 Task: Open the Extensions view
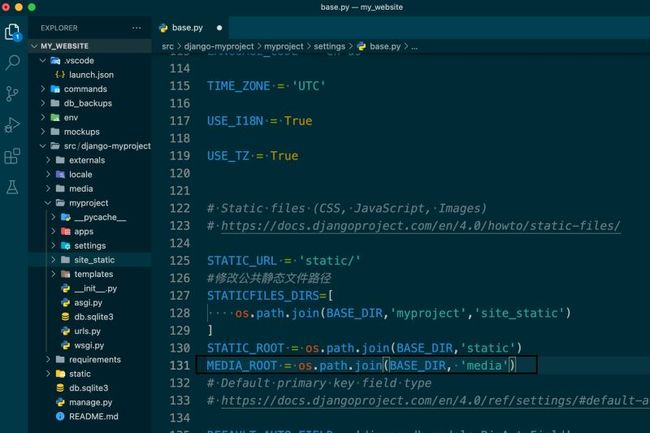tap(12, 156)
